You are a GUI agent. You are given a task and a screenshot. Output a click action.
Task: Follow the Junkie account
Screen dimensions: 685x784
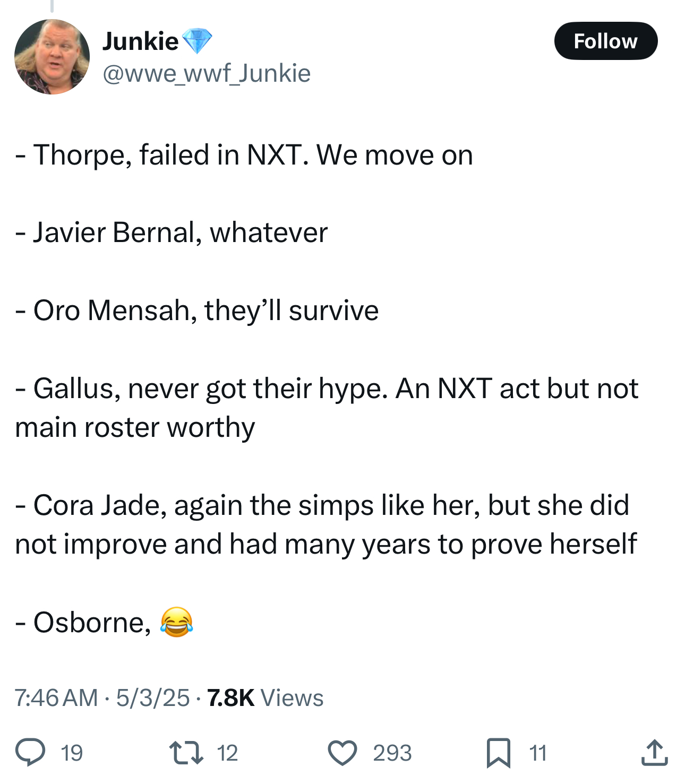click(605, 41)
